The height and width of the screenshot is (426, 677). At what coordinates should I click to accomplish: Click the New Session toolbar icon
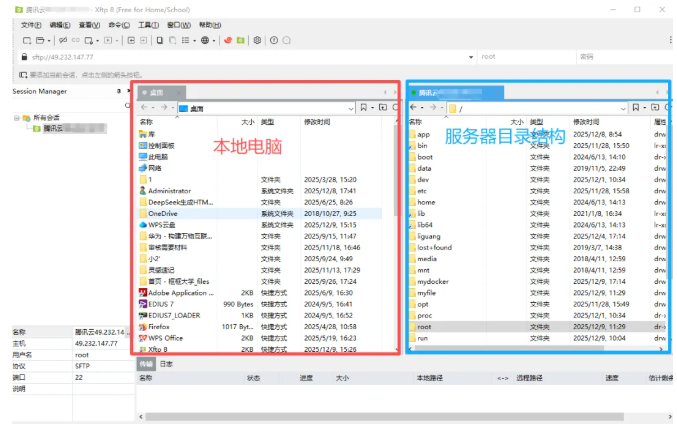[25, 40]
